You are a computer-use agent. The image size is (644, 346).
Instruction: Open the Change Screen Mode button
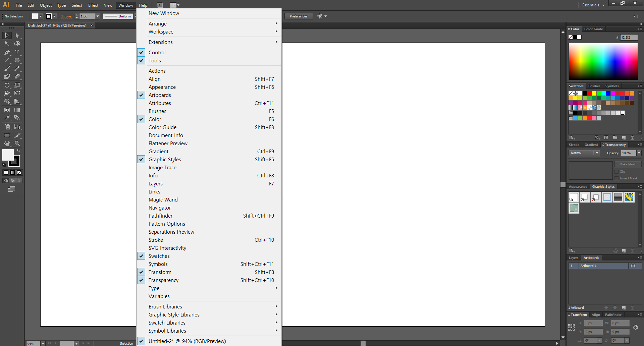pos(11,189)
